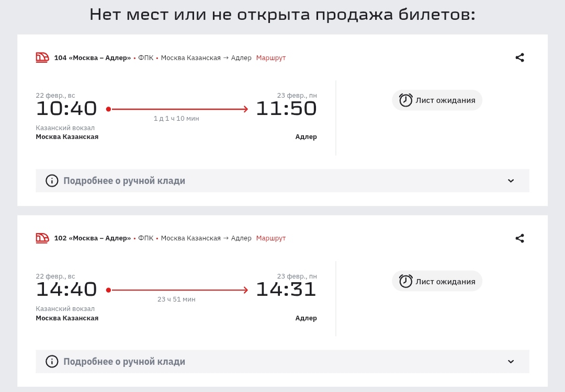Expand hand luggage chevron for train 104

point(511,181)
